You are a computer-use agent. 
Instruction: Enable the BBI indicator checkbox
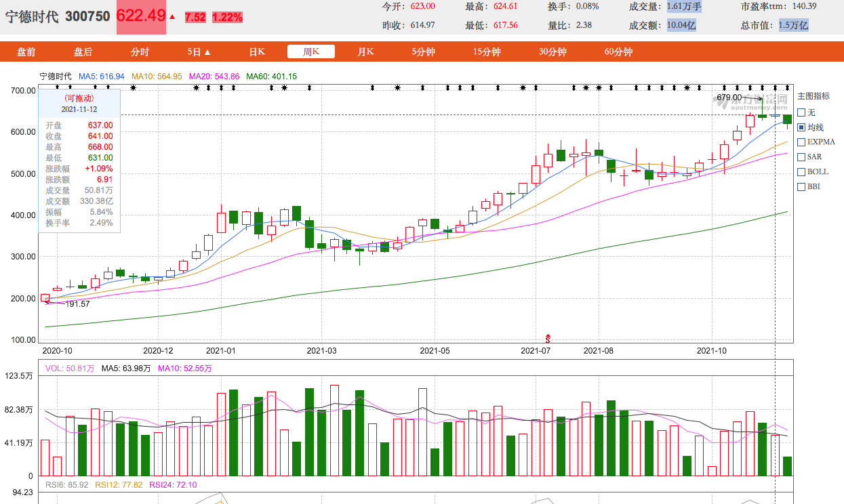click(x=802, y=187)
